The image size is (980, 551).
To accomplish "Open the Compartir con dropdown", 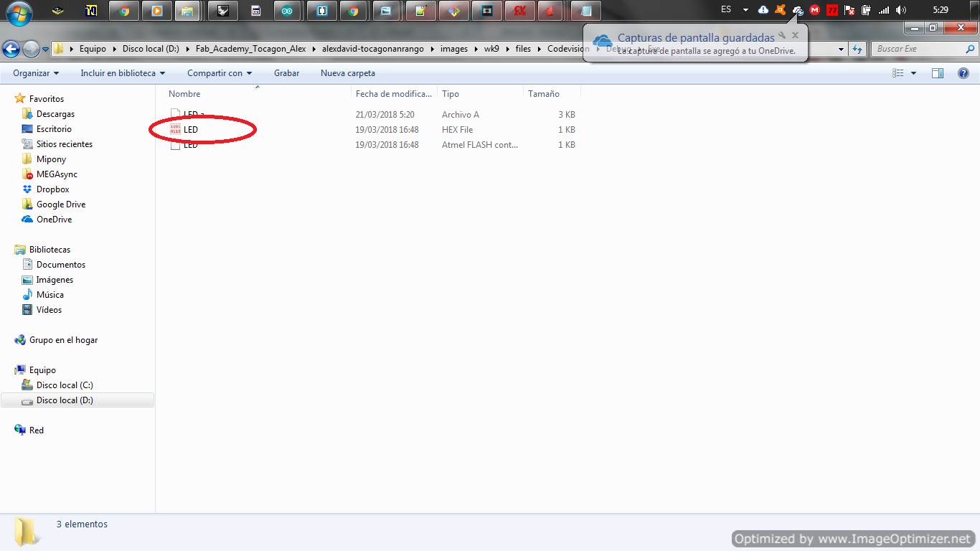I will 220,73.
